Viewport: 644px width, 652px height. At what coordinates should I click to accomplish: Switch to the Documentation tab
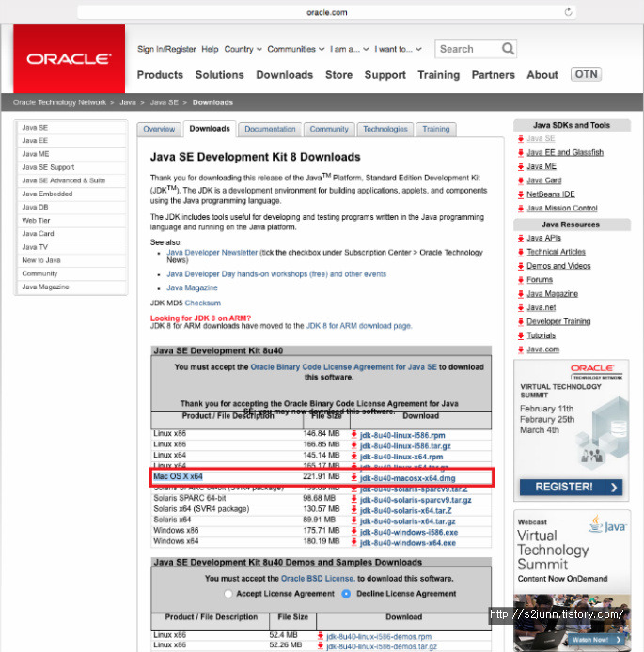pos(270,130)
